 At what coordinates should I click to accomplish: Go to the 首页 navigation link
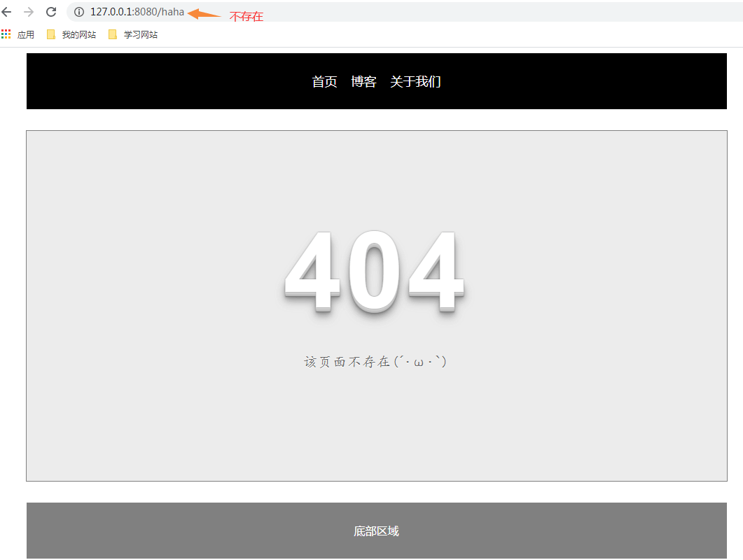[x=325, y=81]
